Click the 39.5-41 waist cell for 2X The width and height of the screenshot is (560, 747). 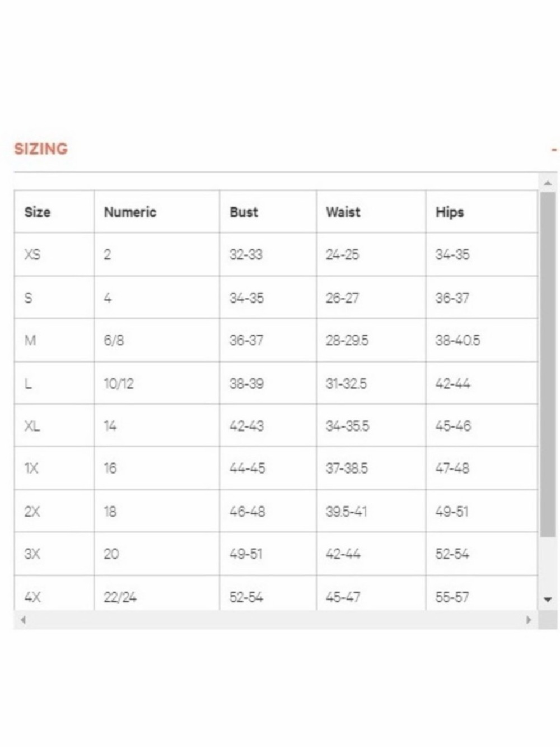point(371,511)
